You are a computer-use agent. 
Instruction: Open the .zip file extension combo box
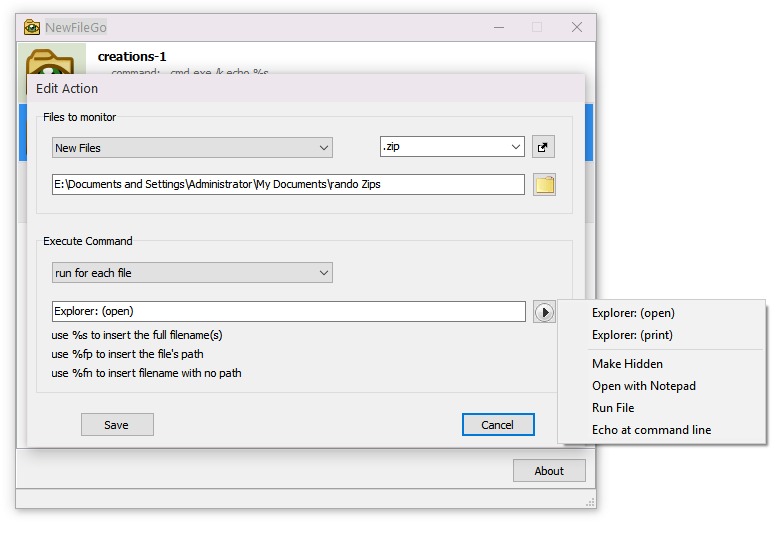(x=452, y=148)
